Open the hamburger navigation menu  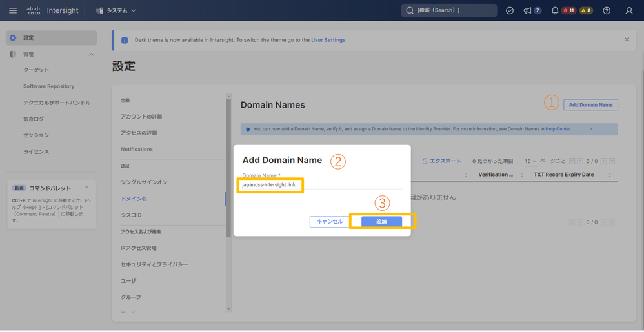point(13,11)
